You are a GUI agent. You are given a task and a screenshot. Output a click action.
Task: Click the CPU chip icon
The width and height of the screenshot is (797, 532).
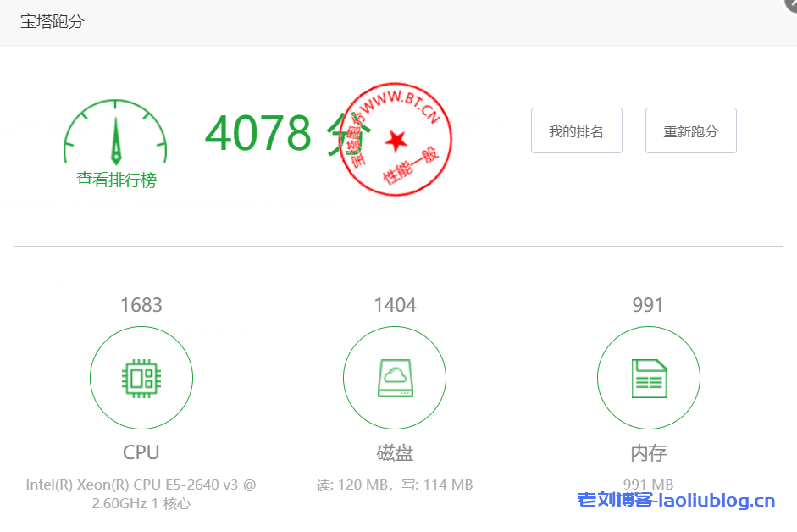coord(141,378)
